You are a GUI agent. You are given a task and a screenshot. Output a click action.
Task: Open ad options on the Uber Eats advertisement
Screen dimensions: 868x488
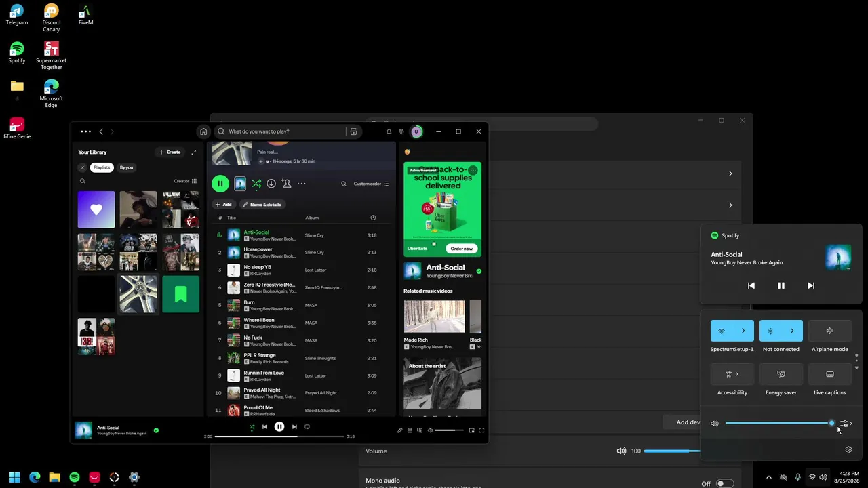click(473, 170)
